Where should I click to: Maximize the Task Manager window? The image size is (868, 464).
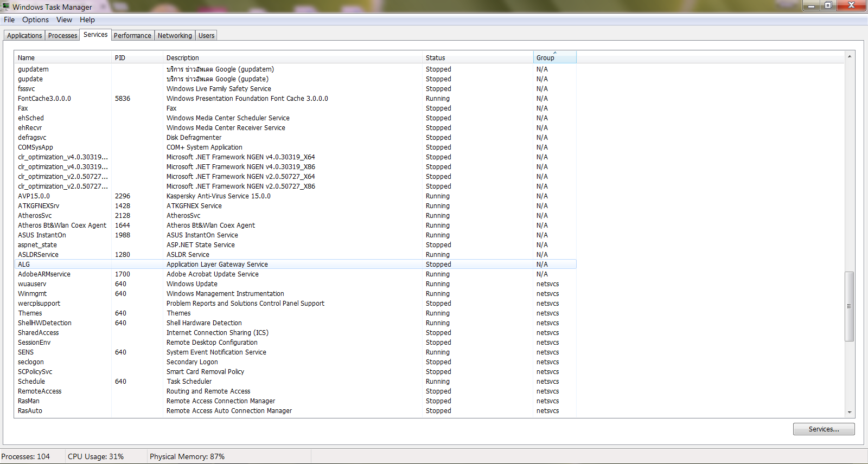pos(828,5)
